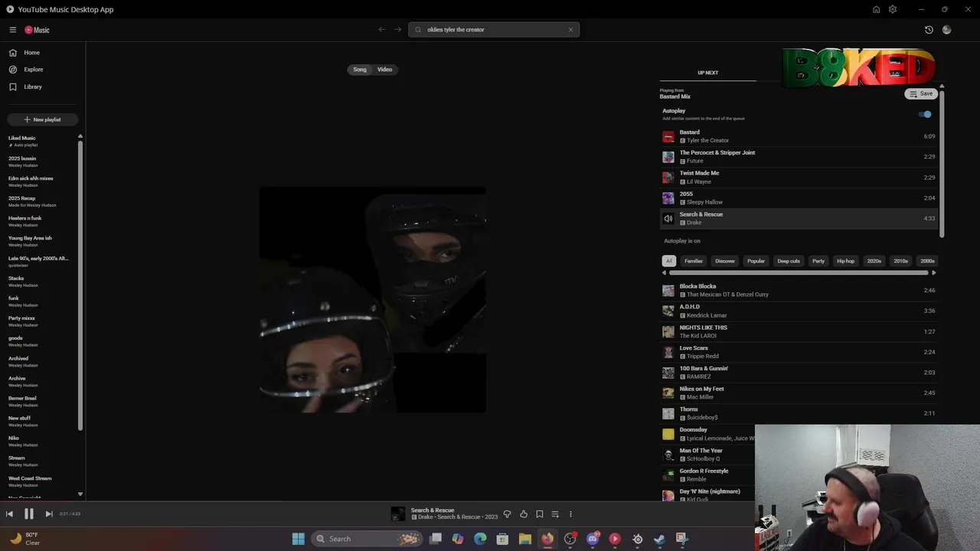The width and height of the screenshot is (980, 551).
Task: Click the filter chips horizontal scrollbar
Action: [799, 272]
